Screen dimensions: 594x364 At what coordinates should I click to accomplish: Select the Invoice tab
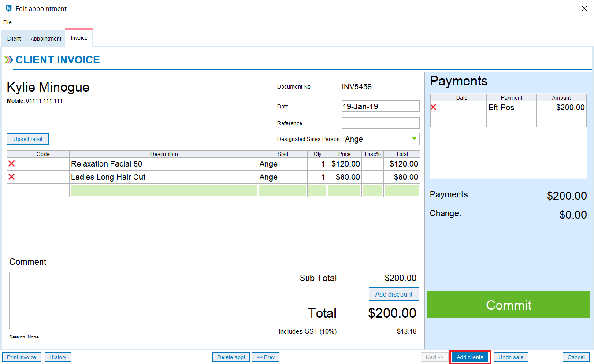(x=79, y=38)
